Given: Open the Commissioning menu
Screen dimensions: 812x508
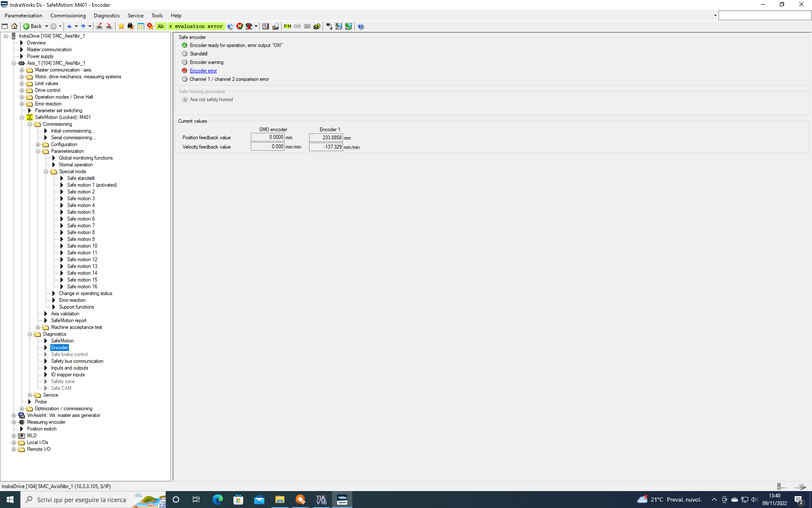Looking at the screenshot, I should [x=68, y=16].
